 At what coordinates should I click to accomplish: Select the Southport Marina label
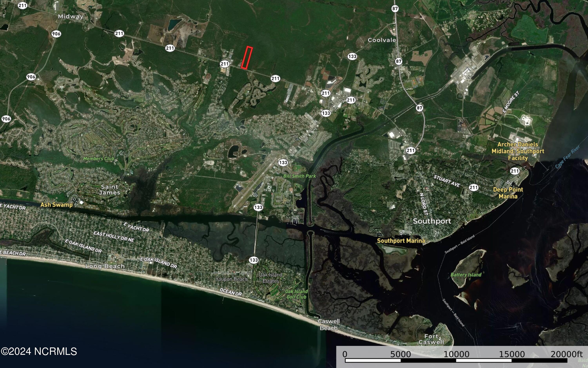401,241
